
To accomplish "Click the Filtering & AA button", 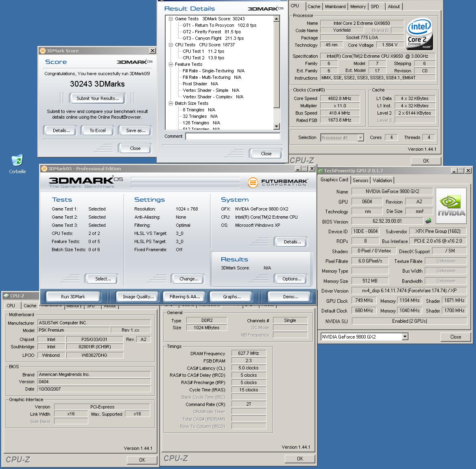I will [185, 297].
